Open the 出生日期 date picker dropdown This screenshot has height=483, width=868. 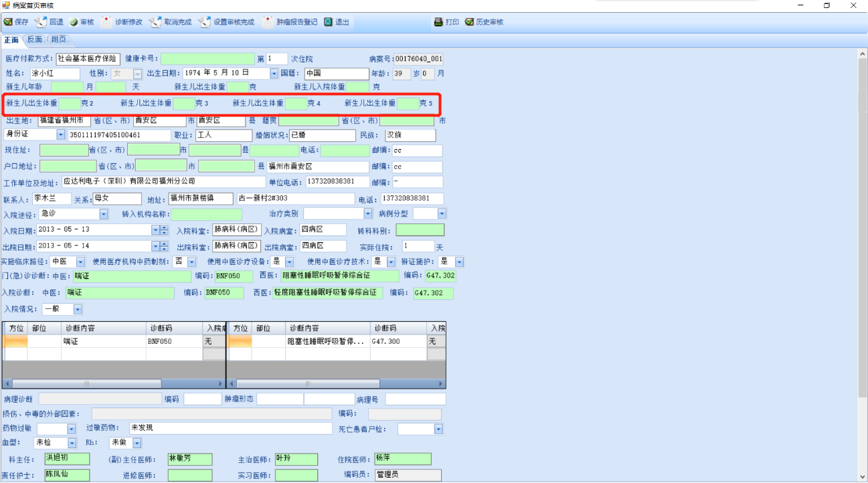coord(274,74)
